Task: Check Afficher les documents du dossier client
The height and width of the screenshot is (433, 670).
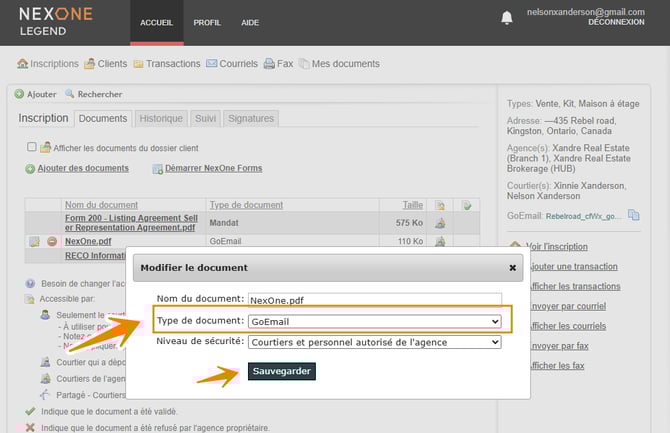Action: point(32,147)
